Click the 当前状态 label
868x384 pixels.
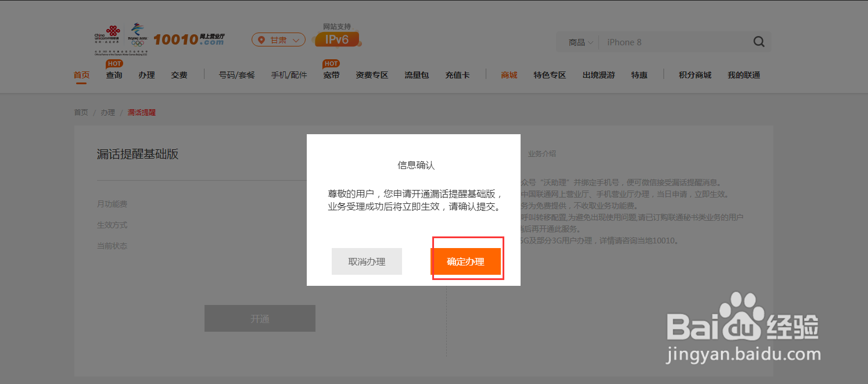click(x=112, y=246)
